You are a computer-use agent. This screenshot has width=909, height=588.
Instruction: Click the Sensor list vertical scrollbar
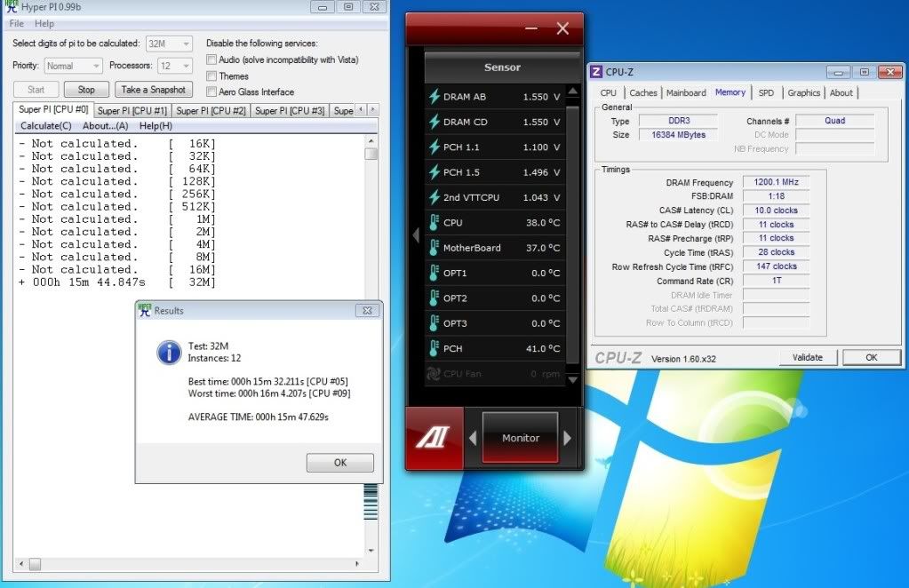[572, 235]
